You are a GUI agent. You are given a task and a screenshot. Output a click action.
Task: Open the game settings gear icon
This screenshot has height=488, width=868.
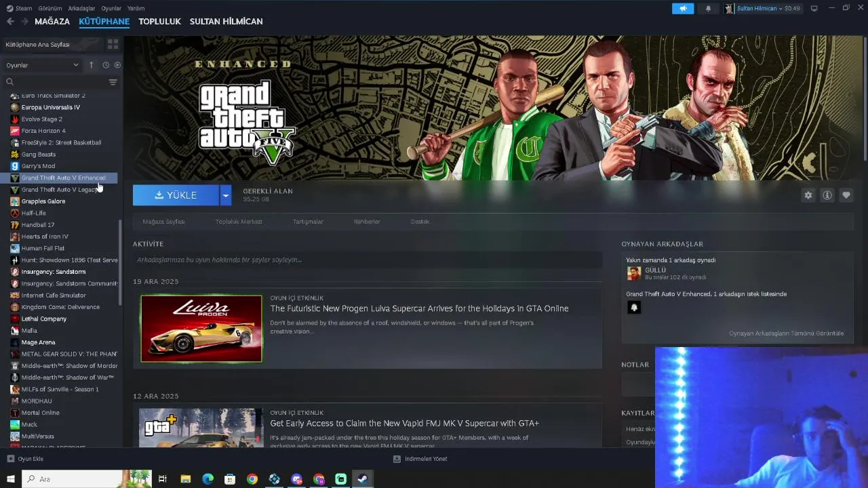(808, 195)
